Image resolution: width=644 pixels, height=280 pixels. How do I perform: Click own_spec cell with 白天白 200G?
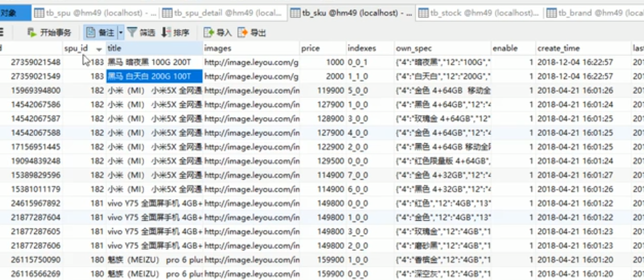[443, 76]
